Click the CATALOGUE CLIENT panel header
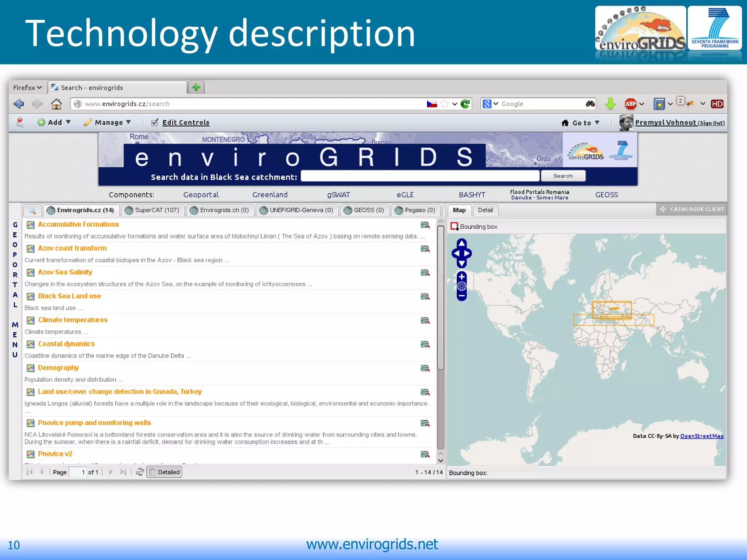This screenshot has width=747, height=560. (x=692, y=209)
